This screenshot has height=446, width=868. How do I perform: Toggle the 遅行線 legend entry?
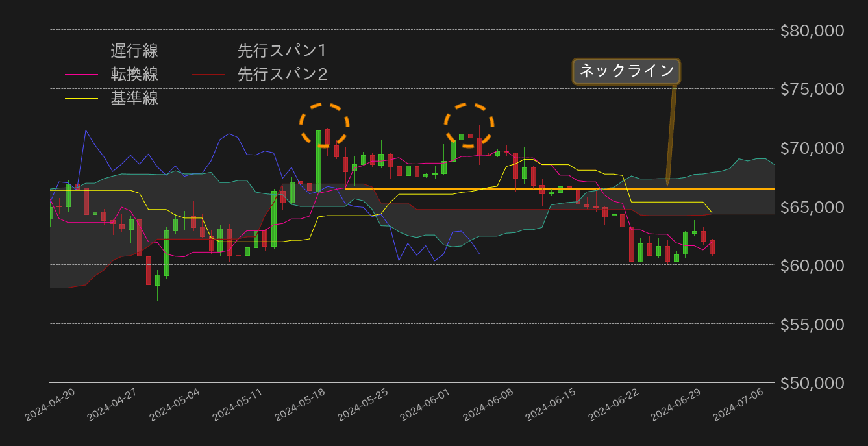134,51
